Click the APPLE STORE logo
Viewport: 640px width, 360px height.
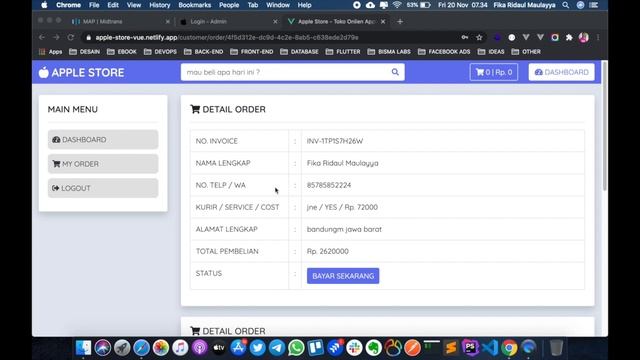(81, 73)
